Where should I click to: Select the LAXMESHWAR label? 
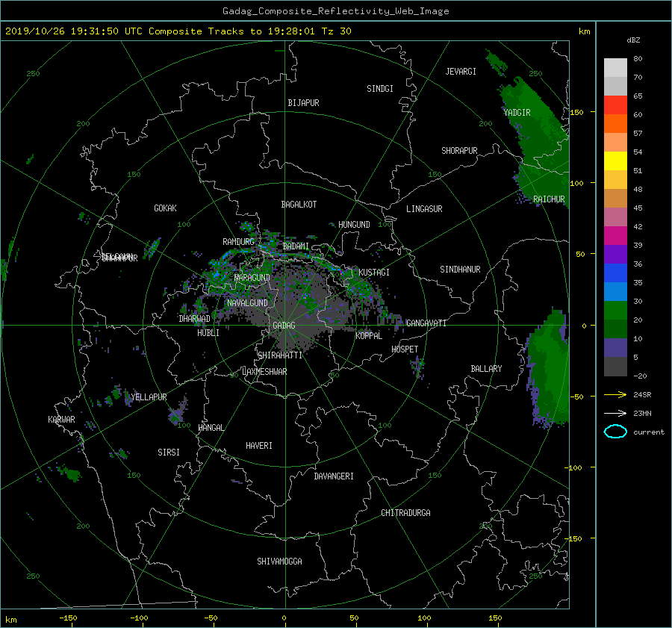(x=264, y=372)
